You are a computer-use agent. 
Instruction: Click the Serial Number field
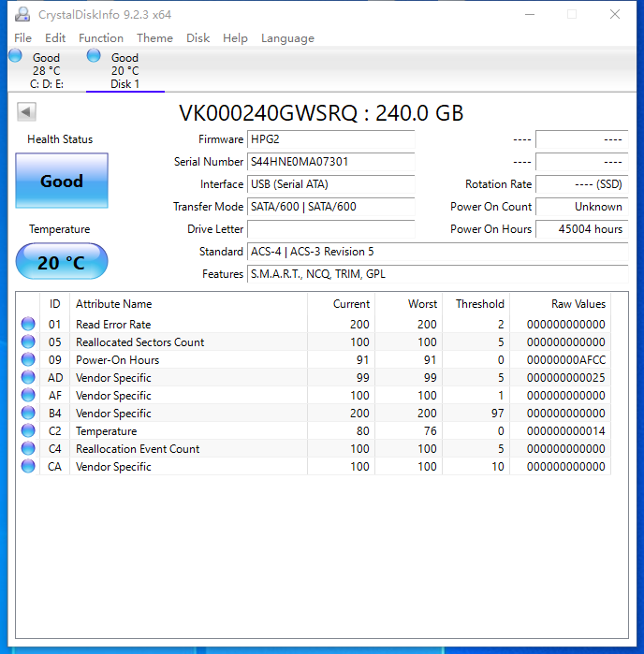coord(331,162)
